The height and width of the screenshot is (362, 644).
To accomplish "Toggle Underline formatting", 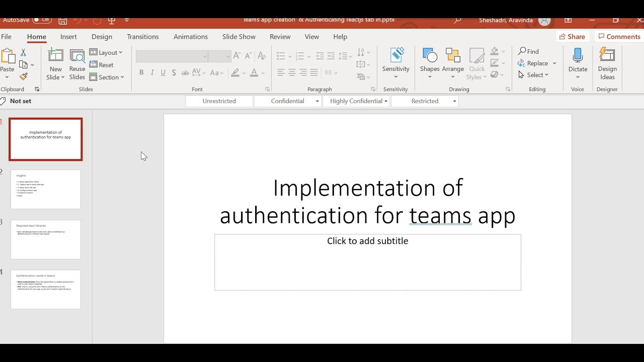I will [163, 73].
